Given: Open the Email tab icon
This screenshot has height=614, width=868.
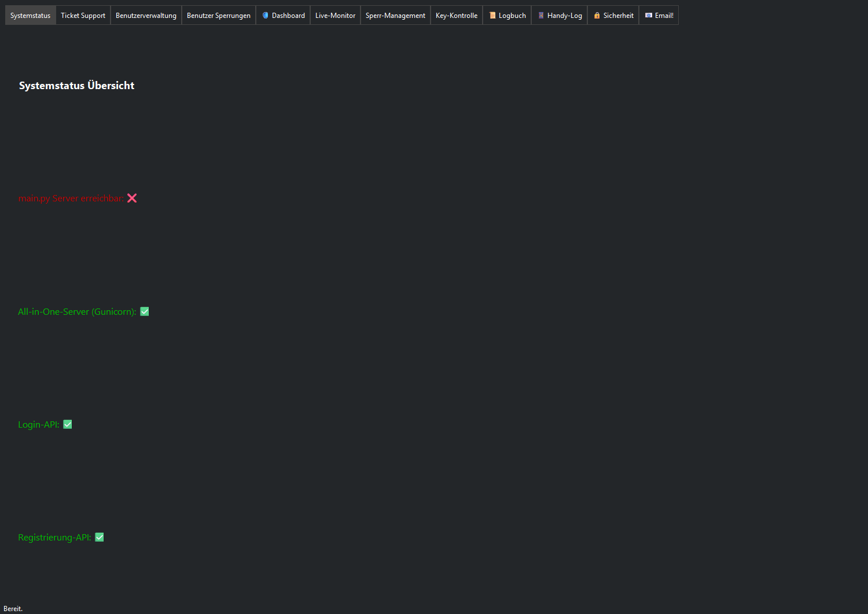Looking at the screenshot, I should [x=649, y=15].
